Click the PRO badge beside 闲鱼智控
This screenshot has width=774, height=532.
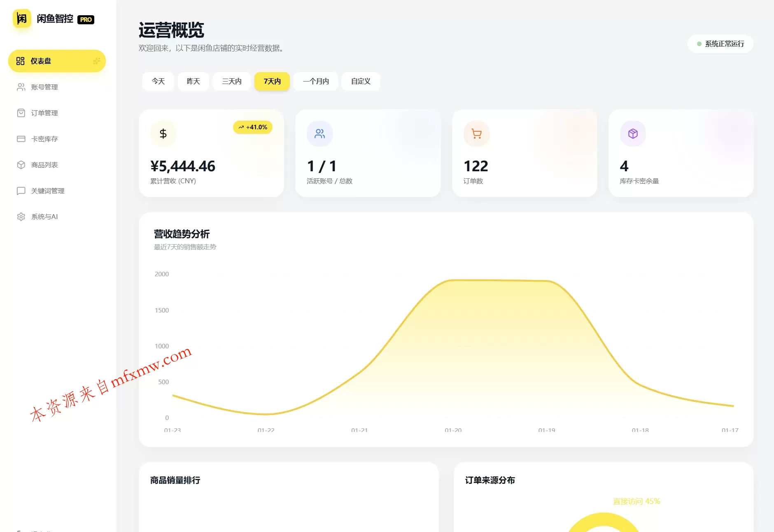pos(86,19)
